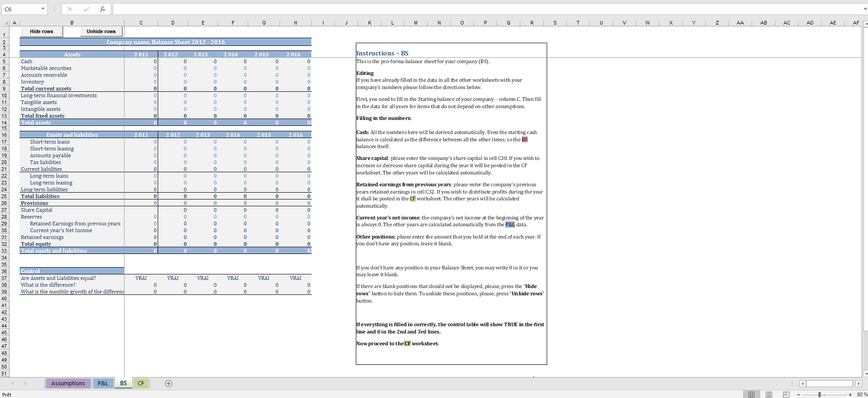The width and height of the screenshot is (868, 398).
Task: Click the Total current assets label
Action: coord(46,89)
